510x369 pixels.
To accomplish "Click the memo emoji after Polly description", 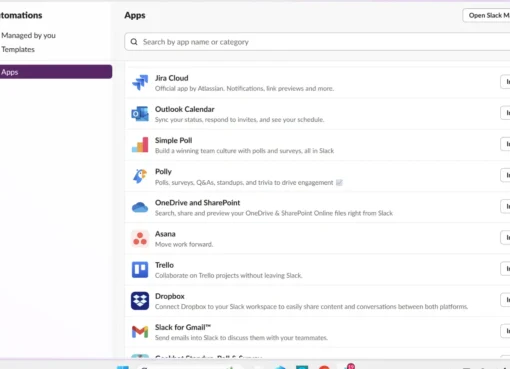I will click(339, 182).
